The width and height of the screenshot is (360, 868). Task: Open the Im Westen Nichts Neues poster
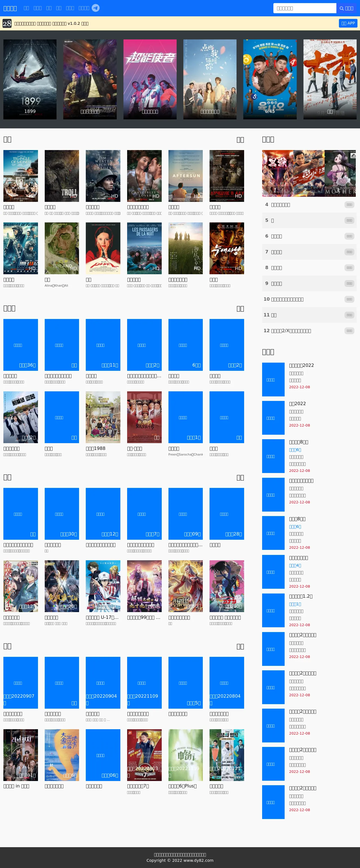(103, 176)
